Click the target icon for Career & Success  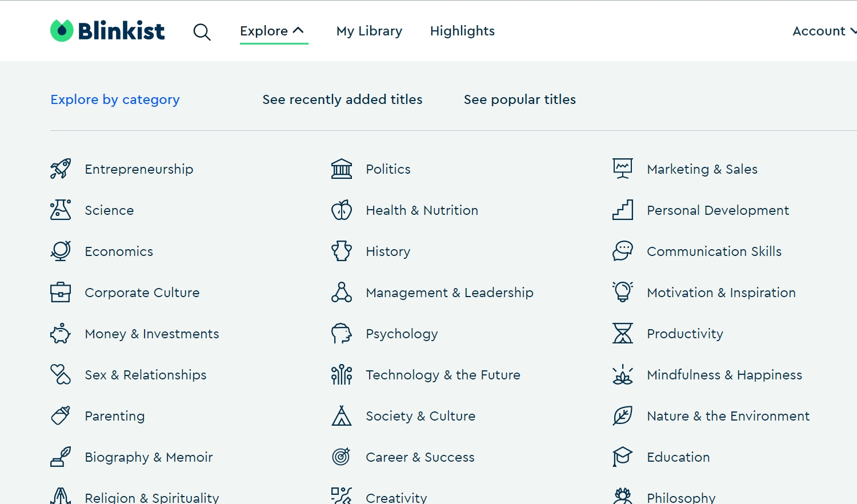(342, 457)
